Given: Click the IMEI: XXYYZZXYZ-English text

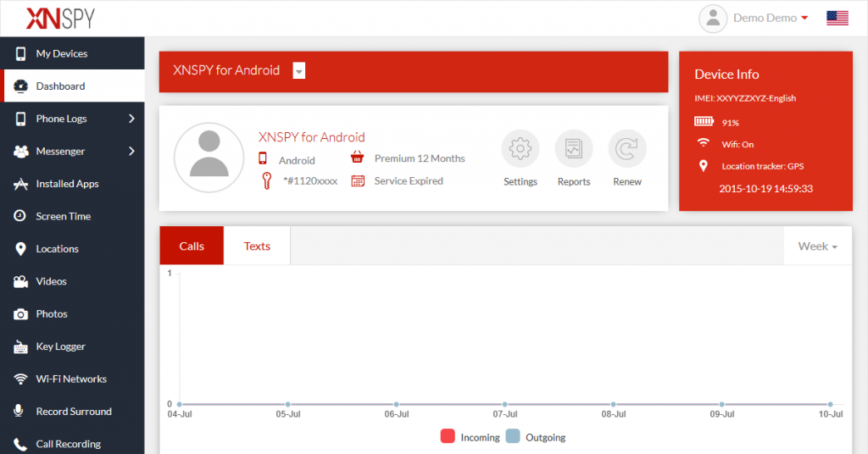Looking at the screenshot, I should pos(745,98).
